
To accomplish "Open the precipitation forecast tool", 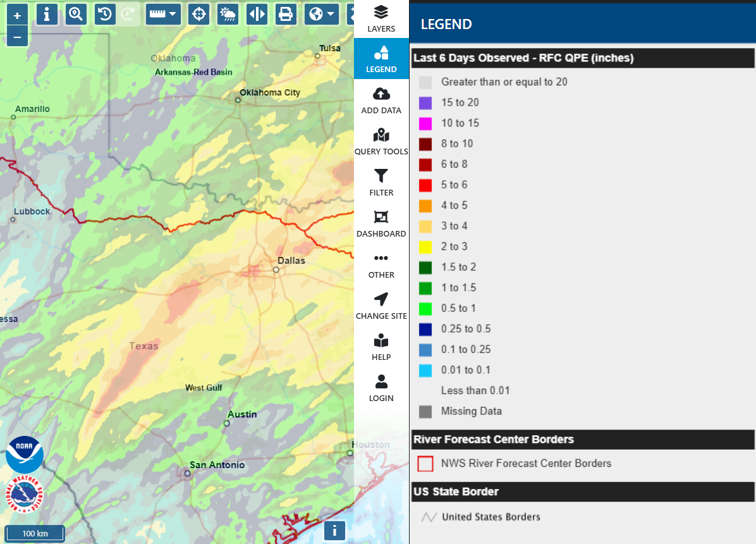I will [228, 14].
